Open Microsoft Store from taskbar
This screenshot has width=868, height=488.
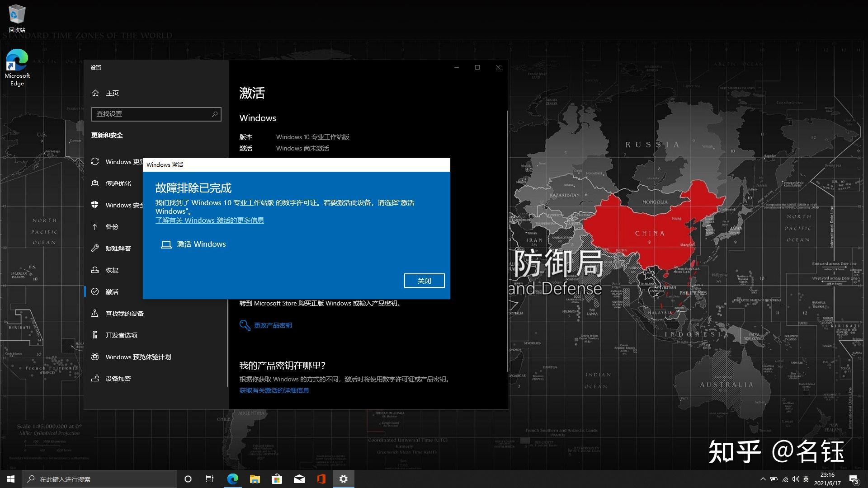click(277, 479)
